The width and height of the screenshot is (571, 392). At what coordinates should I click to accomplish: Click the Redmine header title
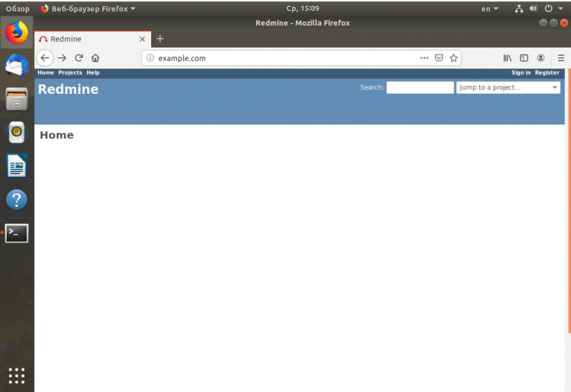point(68,89)
